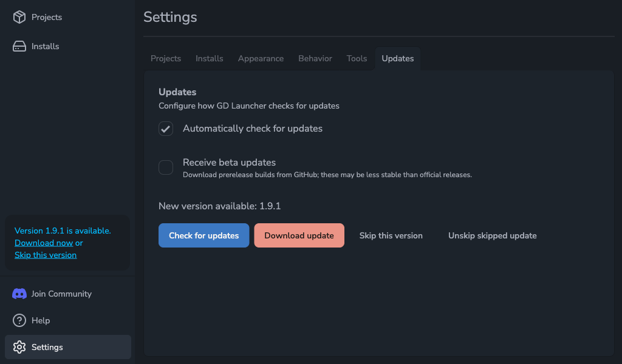
Task: Open Help via the question mark icon
Action: 18,320
